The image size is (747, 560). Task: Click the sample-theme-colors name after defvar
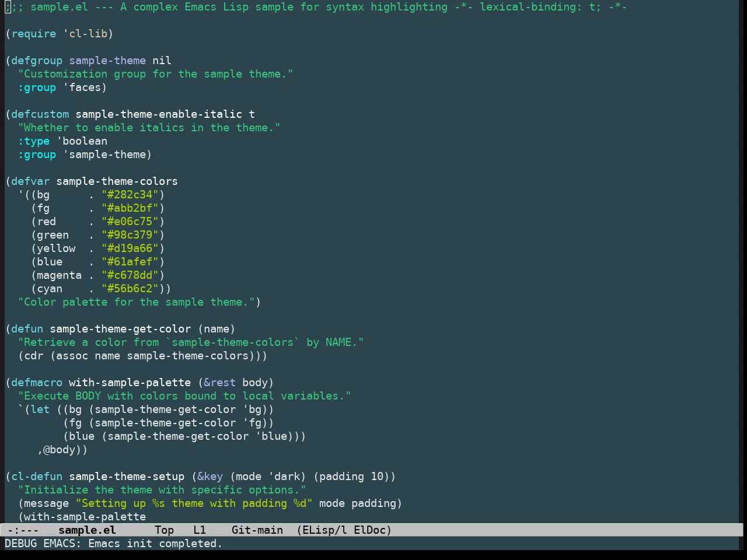tap(117, 181)
